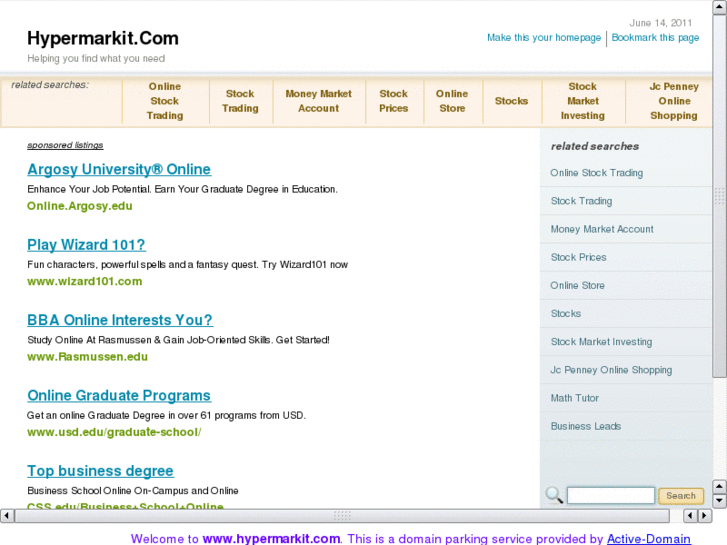Screen dimensions: 727x545
Task: Open sidebar 'Stocks' link
Action: (x=566, y=314)
